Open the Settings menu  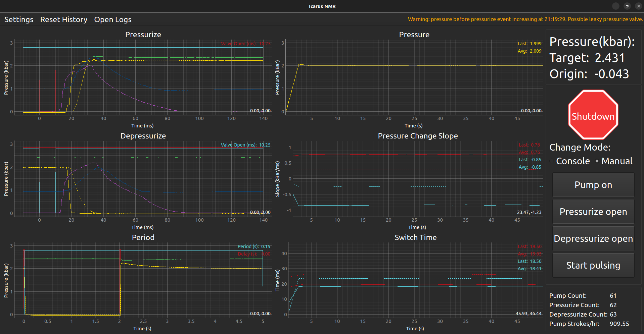pos(19,19)
